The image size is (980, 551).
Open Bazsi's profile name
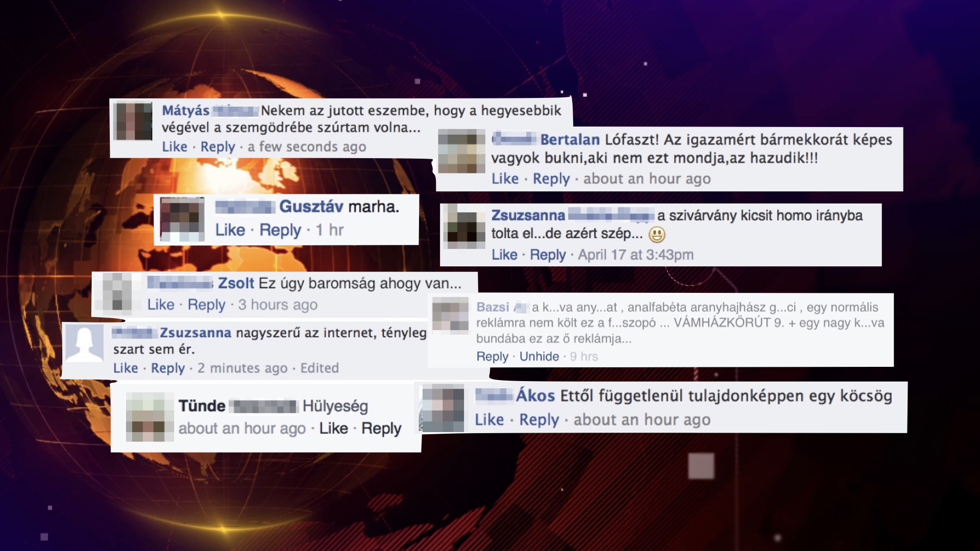(493, 307)
